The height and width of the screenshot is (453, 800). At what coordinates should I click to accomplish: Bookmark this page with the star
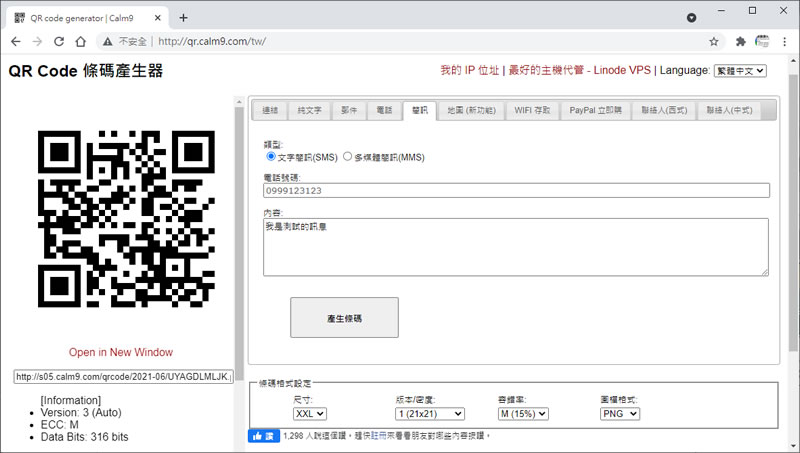(714, 42)
